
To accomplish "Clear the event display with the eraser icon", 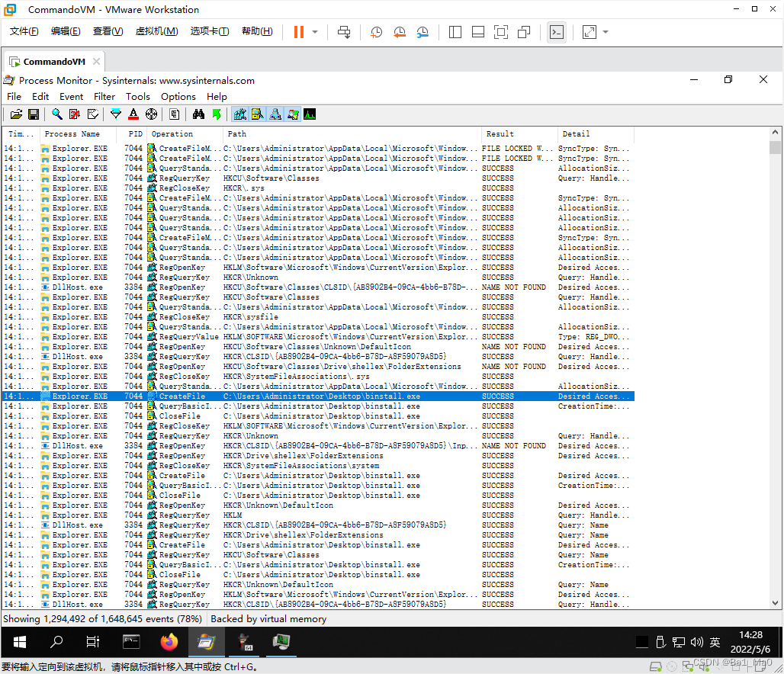I will point(92,114).
